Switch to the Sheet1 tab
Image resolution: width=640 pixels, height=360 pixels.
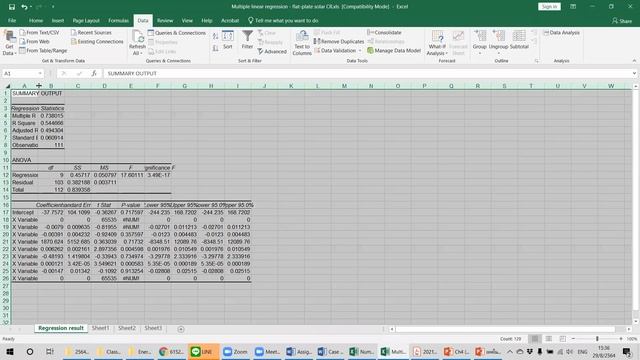100,328
